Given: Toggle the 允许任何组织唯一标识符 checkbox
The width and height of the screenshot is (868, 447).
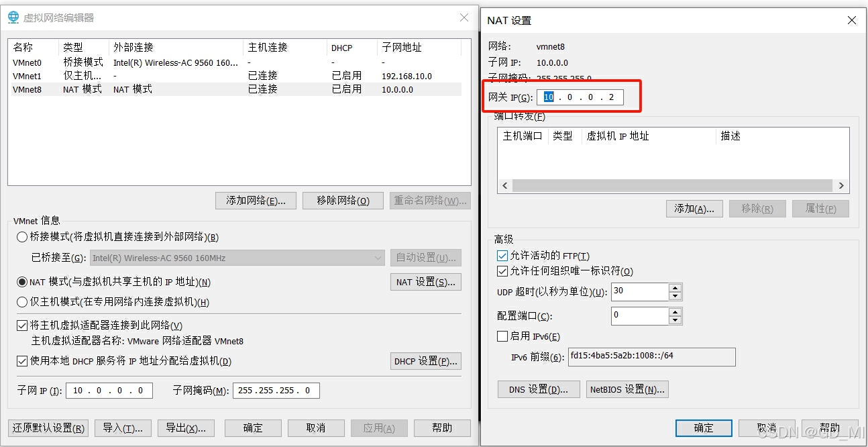Looking at the screenshot, I should [502, 271].
